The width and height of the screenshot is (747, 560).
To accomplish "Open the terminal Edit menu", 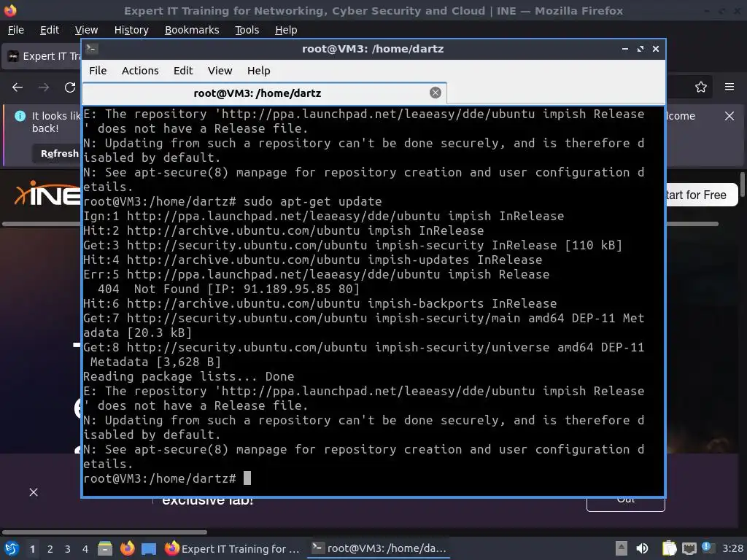I will point(183,71).
